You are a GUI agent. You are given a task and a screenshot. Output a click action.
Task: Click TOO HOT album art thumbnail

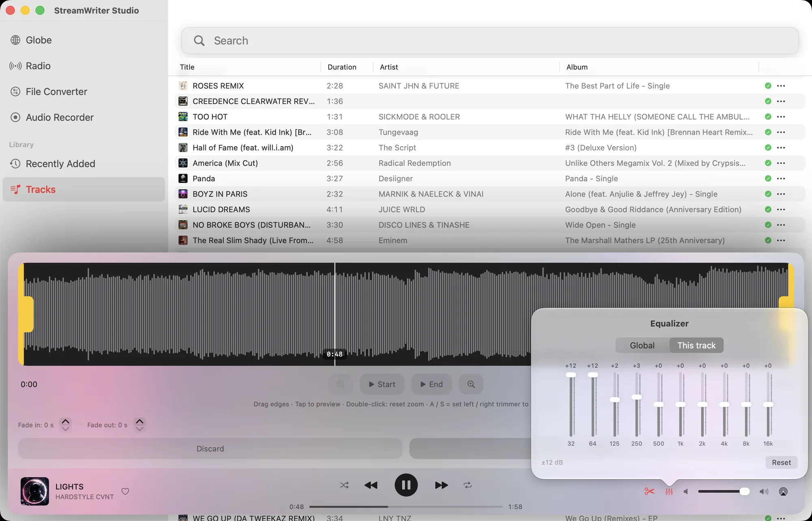click(x=183, y=117)
